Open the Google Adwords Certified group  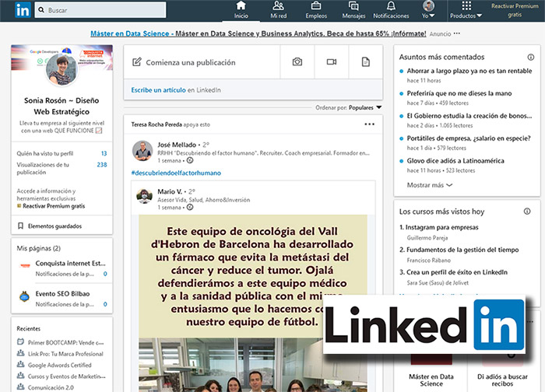point(54,365)
